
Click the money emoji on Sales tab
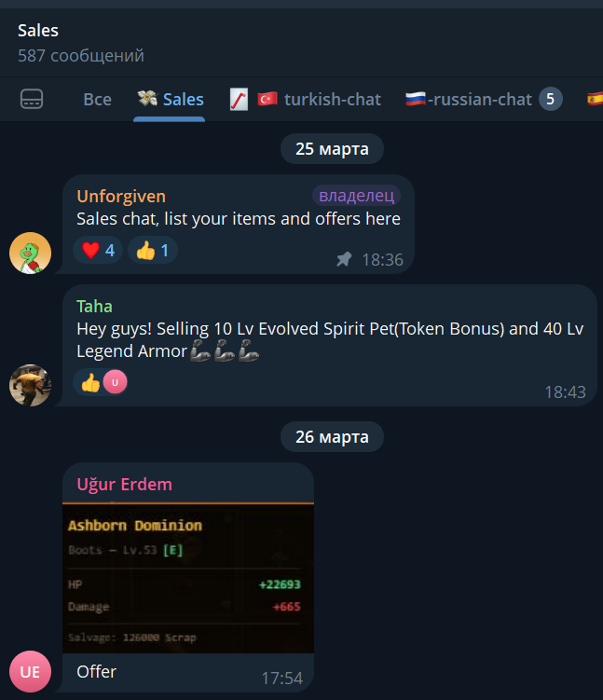pyautogui.click(x=147, y=99)
